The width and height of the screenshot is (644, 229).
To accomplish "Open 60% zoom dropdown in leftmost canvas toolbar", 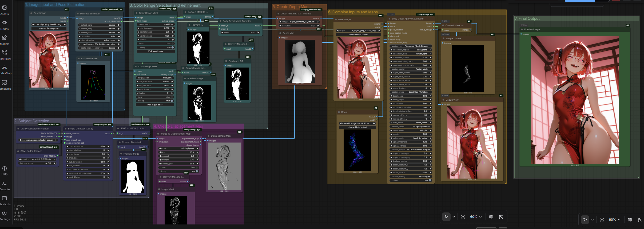I will point(476,217).
